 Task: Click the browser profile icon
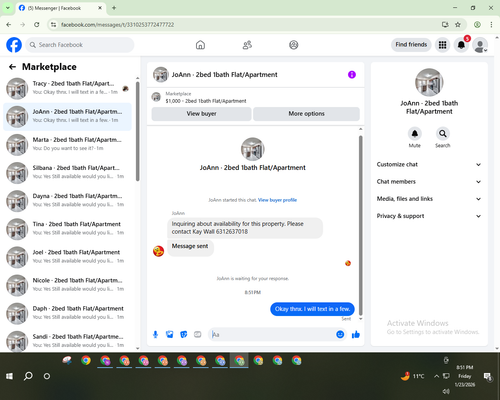pos(477,25)
